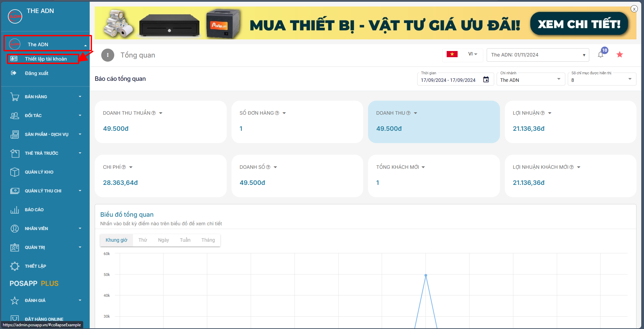
Task: Click the chart peak data point
Action: (426, 275)
